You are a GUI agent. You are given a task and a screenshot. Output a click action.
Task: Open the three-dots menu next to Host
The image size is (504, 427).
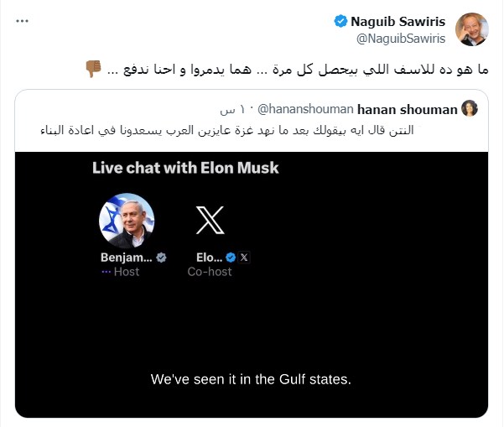(x=106, y=272)
